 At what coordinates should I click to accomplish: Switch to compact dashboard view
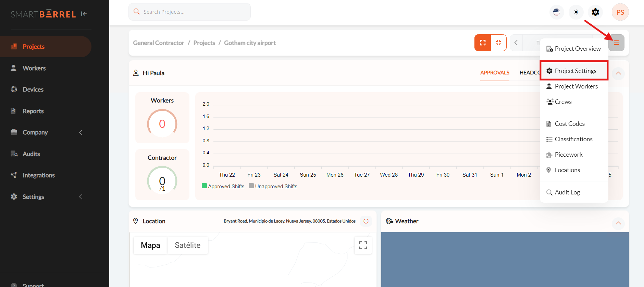[x=498, y=43]
